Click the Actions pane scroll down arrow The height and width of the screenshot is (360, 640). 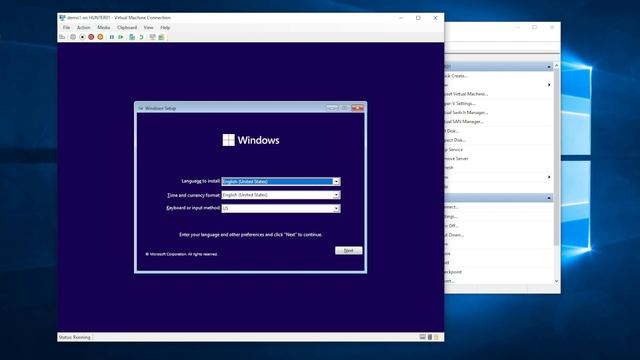pos(556,281)
